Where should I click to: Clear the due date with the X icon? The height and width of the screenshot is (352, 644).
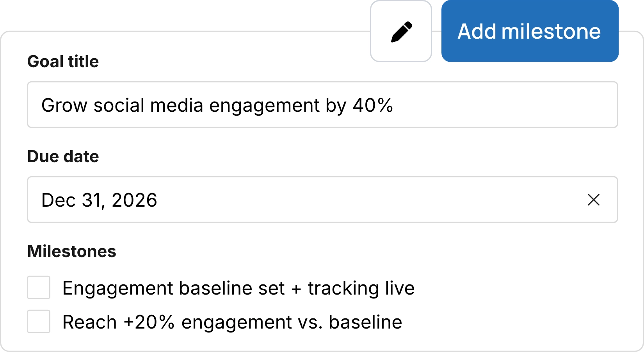click(x=593, y=200)
